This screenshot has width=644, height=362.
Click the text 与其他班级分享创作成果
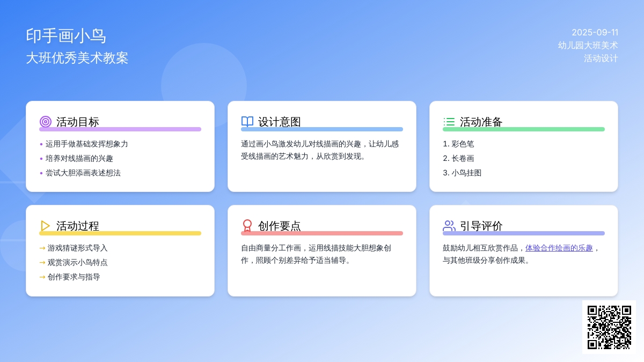(486, 260)
